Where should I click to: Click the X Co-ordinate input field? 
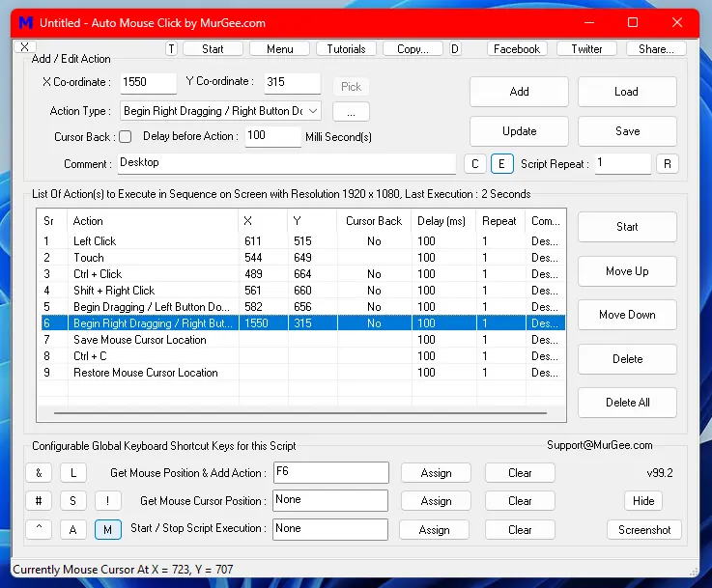(149, 83)
